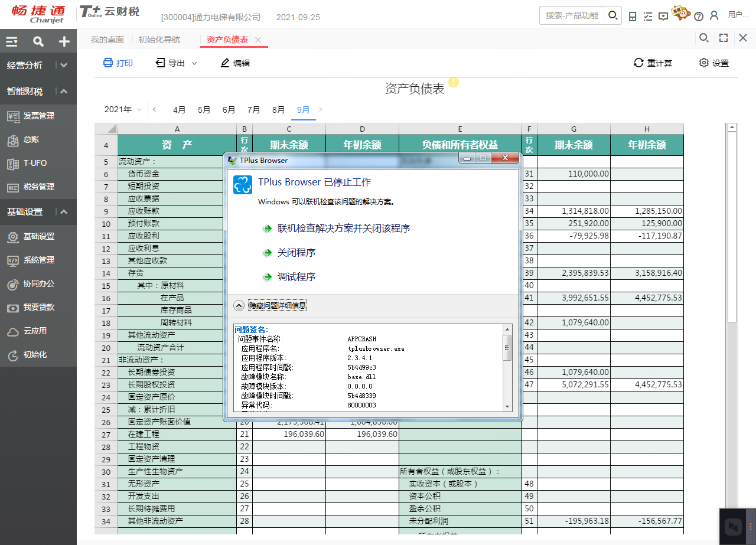
Task: Click cell value 1,314,818.00
Action: [x=573, y=211]
